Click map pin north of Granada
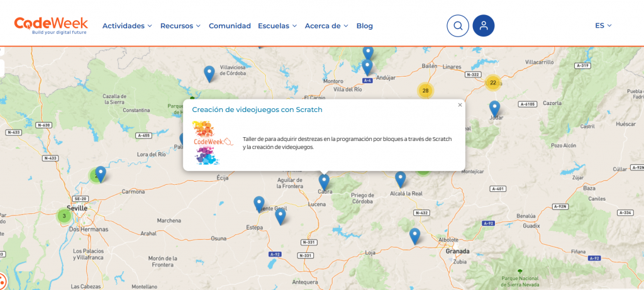This screenshot has width=644, height=290. 414,235
